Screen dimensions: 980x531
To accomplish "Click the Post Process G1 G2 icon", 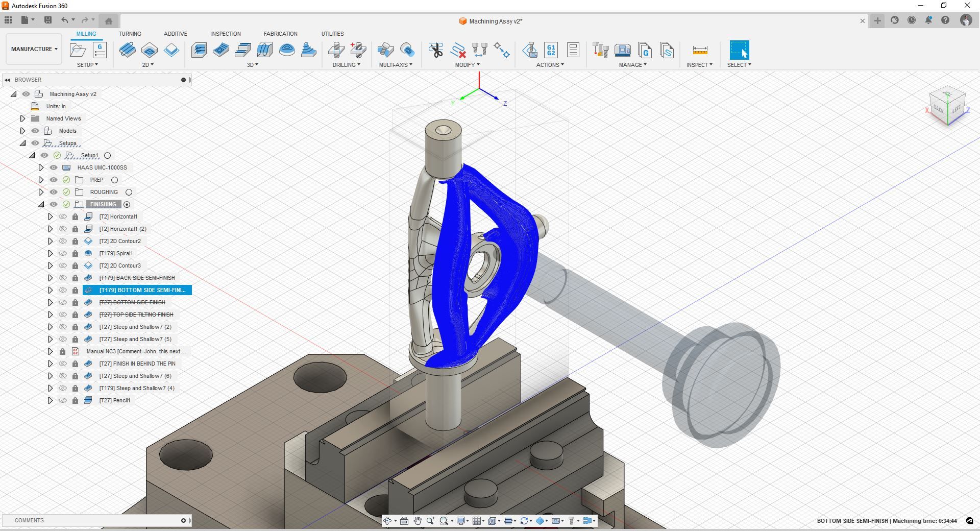I will 551,50.
